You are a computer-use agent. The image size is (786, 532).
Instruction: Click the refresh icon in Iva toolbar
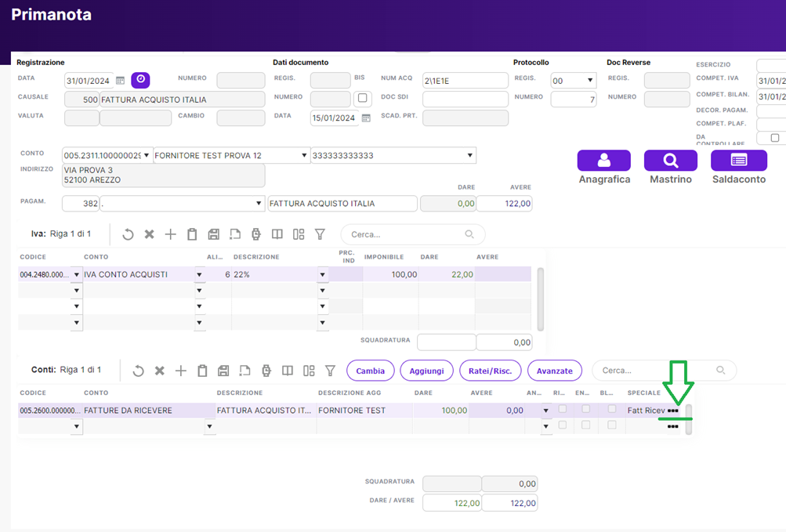[x=128, y=234]
